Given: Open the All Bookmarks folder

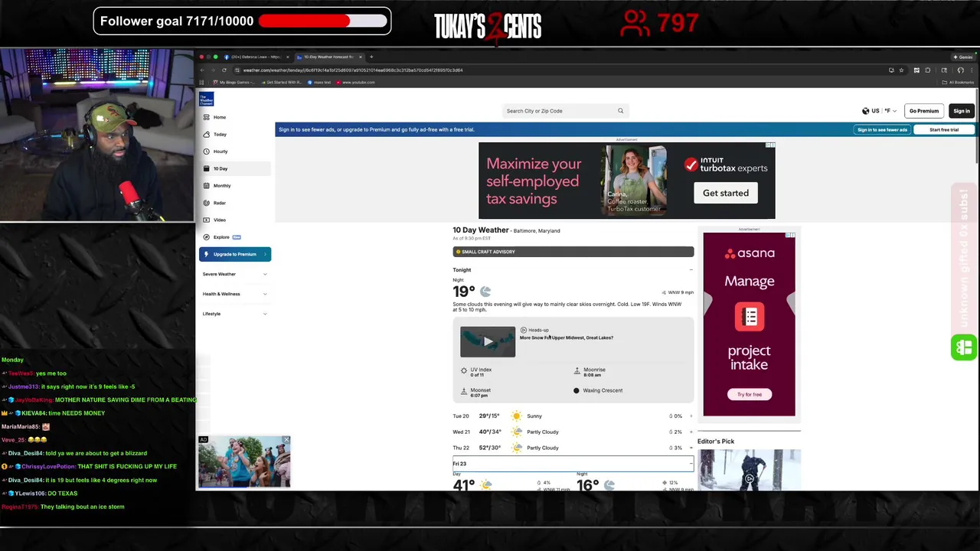Looking at the screenshot, I should [959, 83].
